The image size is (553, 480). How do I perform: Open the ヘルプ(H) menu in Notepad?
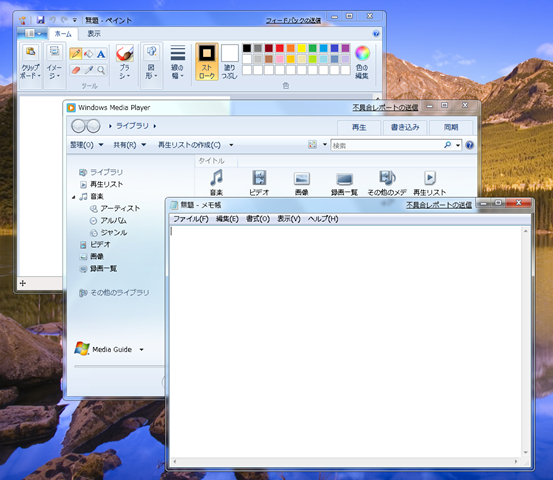coord(323,219)
